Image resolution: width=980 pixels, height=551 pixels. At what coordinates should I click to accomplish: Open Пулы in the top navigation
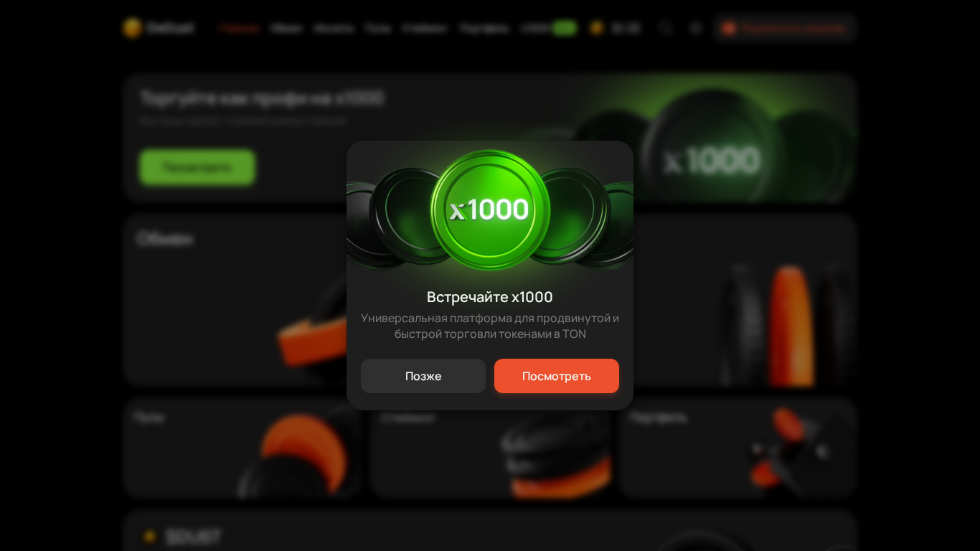pyautogui.click(x=378, y=28)
